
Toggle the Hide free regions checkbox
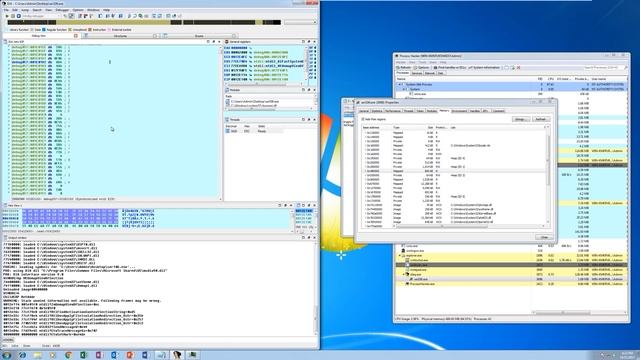tap(363, 119)
